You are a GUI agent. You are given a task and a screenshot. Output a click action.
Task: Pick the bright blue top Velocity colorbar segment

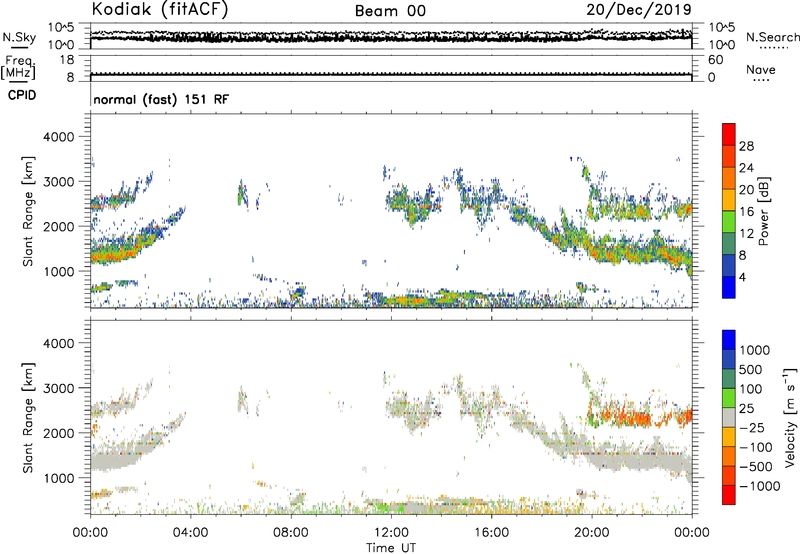[x=729, y=340]
